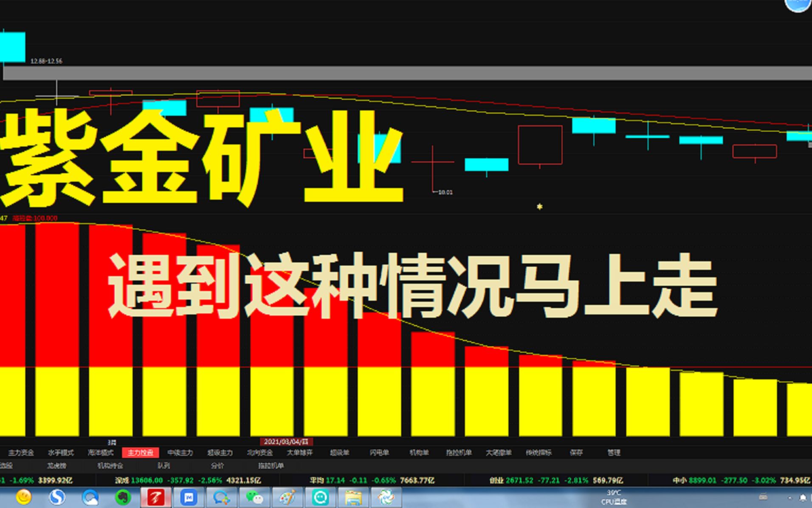Image resolution: width=812 pixels, height=508 pixels.
Task: Click the 深成 13606.00 index ticker
Action: pos(188,480)
